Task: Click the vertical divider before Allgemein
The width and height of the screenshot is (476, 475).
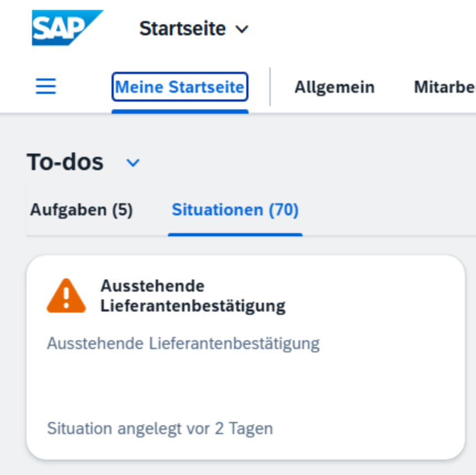Action: pos(270,87)
